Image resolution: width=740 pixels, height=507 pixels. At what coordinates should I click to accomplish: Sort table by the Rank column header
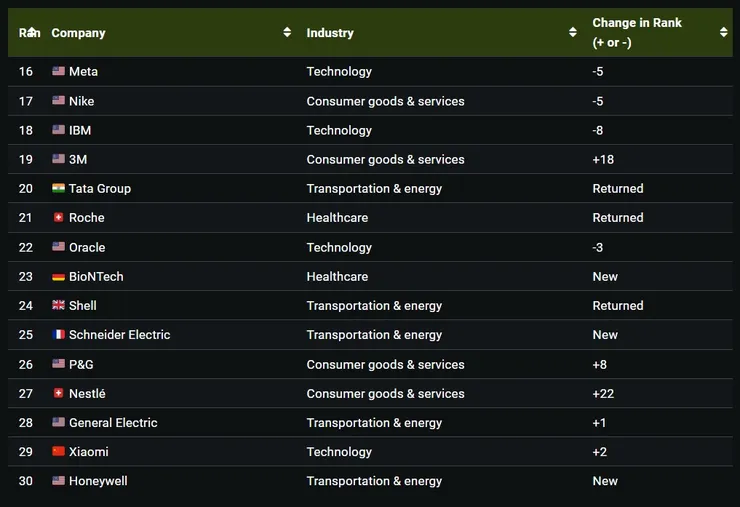click(x=29, y=33)
